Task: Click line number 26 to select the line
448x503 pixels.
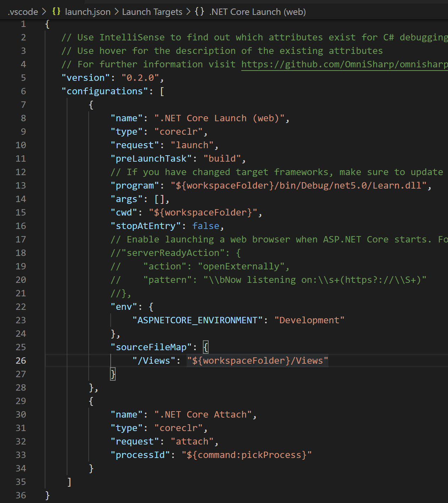Action: pyautogui.click(x=21, y=361)
